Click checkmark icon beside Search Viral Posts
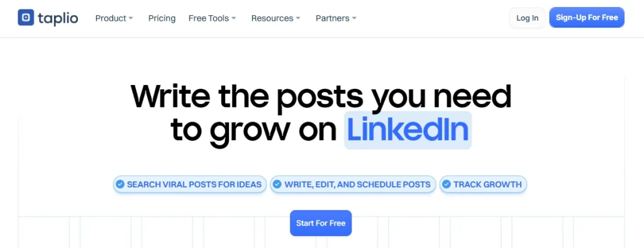 120,184
